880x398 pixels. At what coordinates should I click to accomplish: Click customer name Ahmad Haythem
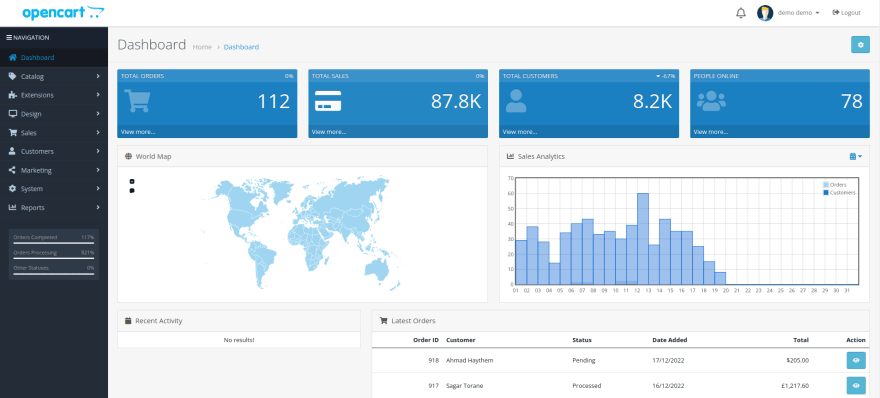469,360
